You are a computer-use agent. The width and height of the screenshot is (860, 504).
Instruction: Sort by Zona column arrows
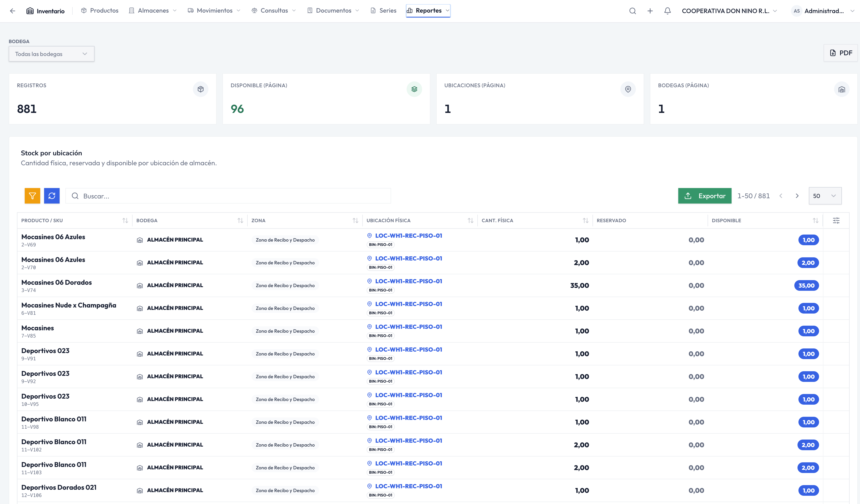point(355,220)
